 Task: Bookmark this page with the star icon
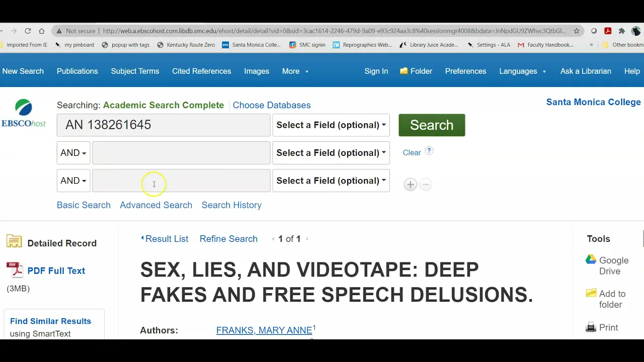pyautogui.click(x=577, y=31)
